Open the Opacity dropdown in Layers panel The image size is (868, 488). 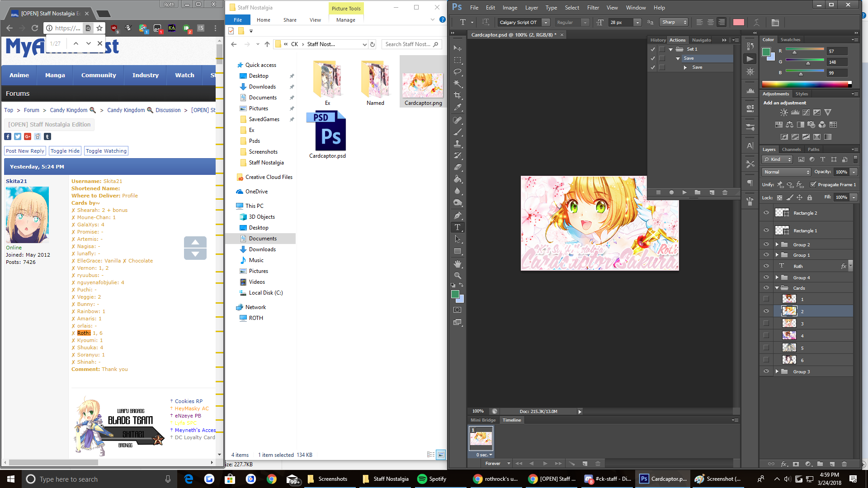pyautogui.click(x=854, y=172)
